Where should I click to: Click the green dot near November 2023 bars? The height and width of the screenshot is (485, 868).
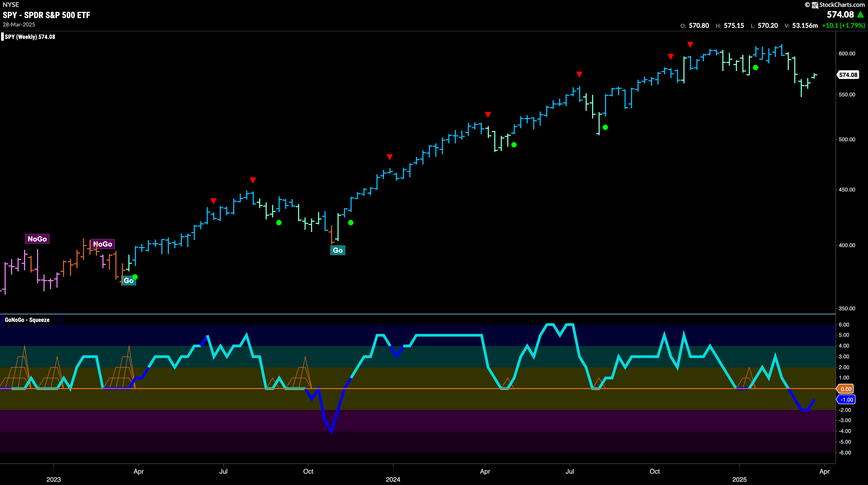[351, 223]
